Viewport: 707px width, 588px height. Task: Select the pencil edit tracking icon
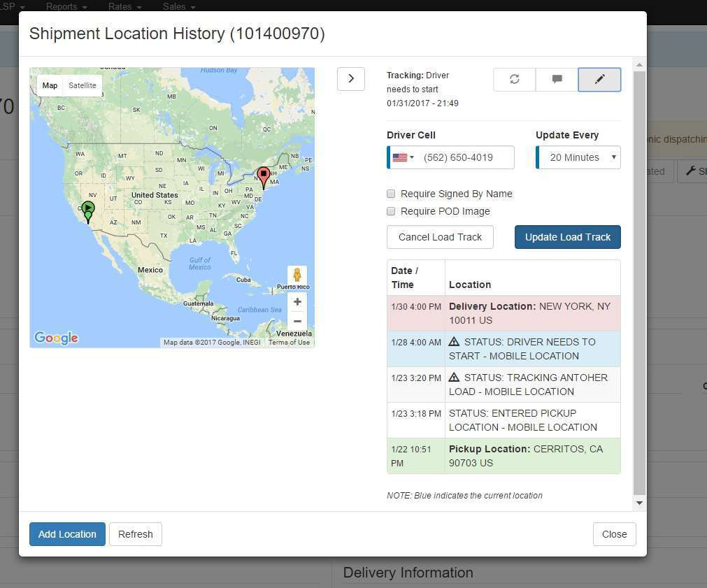pos(599,79)
